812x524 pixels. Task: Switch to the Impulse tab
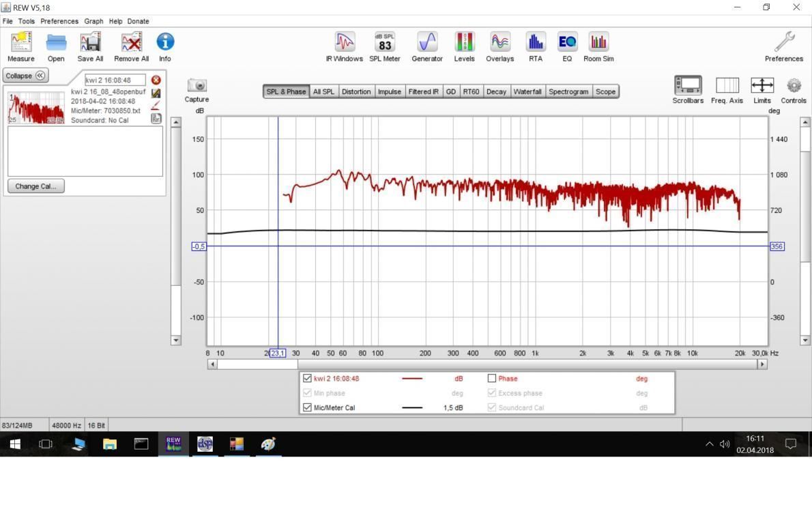point(390,91)
